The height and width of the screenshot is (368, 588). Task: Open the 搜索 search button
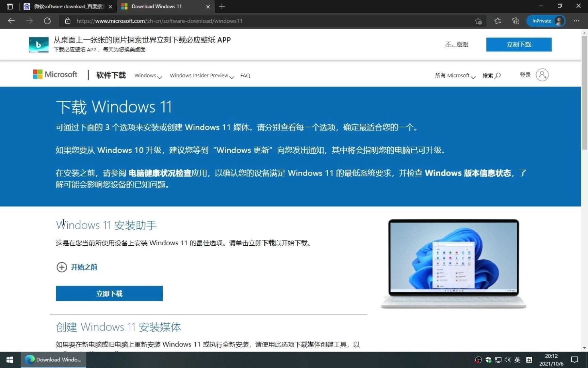point(491,76)
